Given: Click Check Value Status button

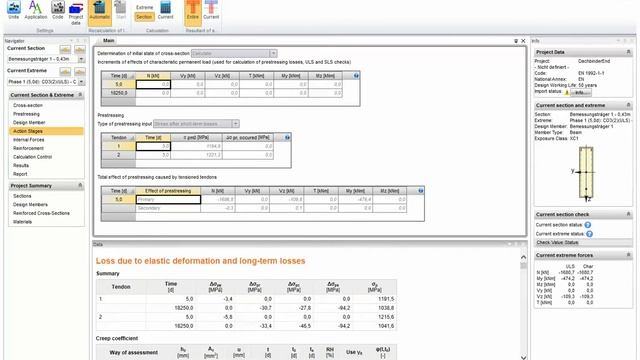Looking at the screenshot, I should coord(583,242).
